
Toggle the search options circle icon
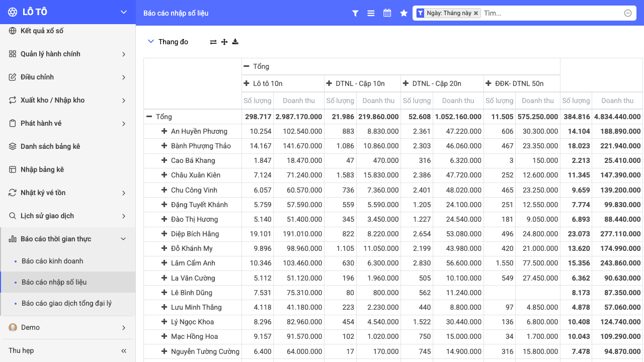tap(628, 13)
